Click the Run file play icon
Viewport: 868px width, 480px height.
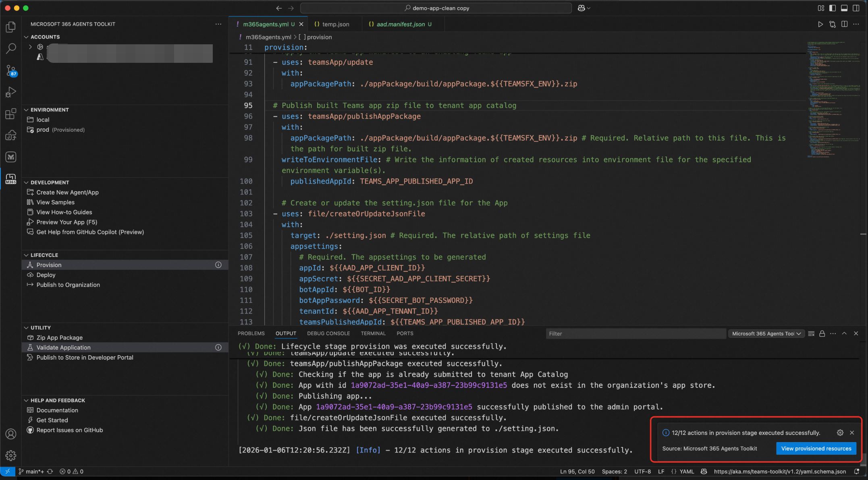coord(820,24)
